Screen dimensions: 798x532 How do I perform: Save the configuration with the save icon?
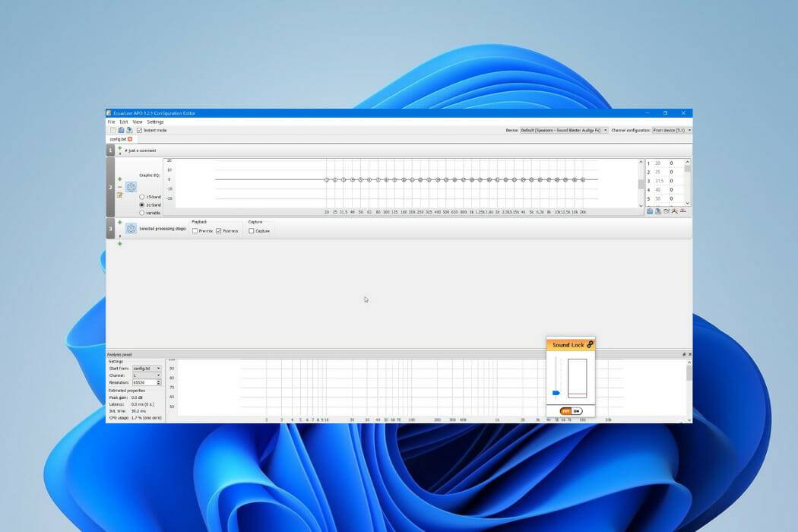tap(129, 130)
